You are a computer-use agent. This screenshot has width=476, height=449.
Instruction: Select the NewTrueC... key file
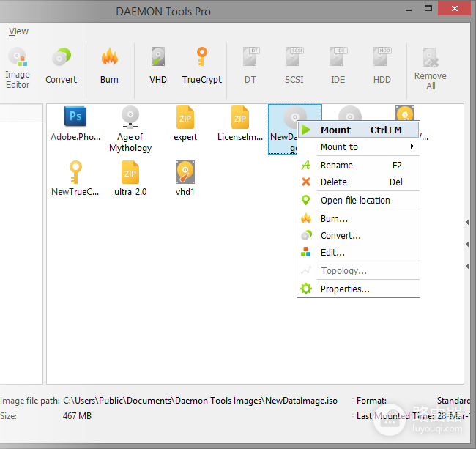coord(75,179)
